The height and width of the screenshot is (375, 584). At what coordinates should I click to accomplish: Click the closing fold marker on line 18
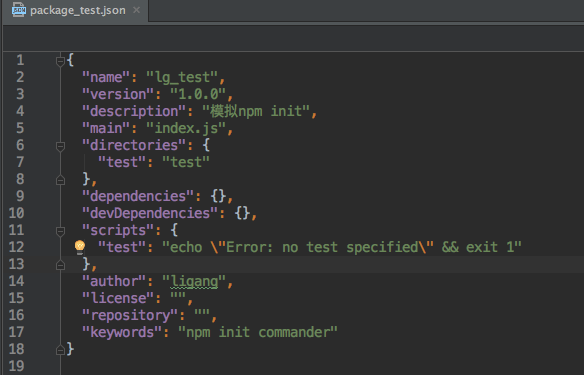pyautogui.click(x=60, y=350)
